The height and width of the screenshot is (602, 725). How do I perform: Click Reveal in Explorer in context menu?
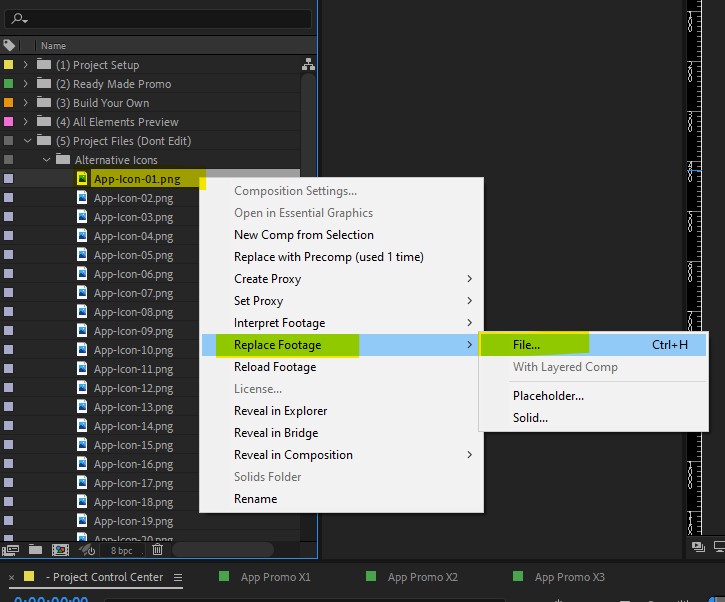click(280, 411)
